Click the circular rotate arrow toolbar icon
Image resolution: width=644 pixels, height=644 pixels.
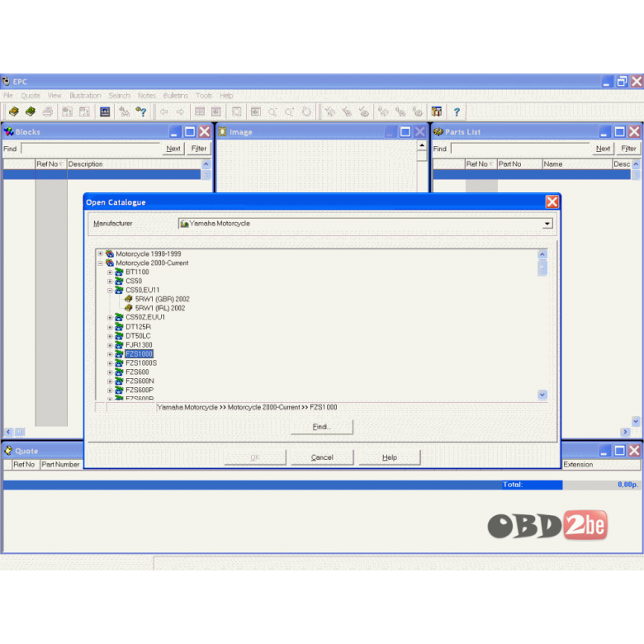pyautogui.click(x=306, y=111)
